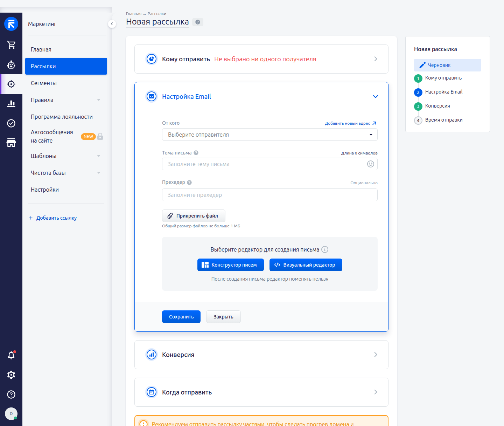Open the user avatar D profile
504x426 pixels.
pos(11,414)
